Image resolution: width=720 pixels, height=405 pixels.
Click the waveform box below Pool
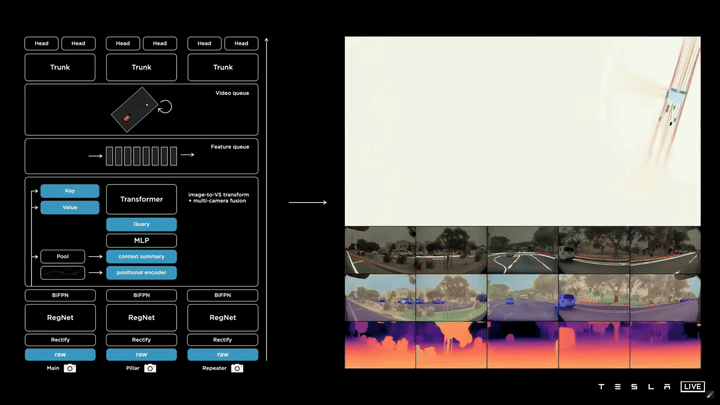click(61, 272)
